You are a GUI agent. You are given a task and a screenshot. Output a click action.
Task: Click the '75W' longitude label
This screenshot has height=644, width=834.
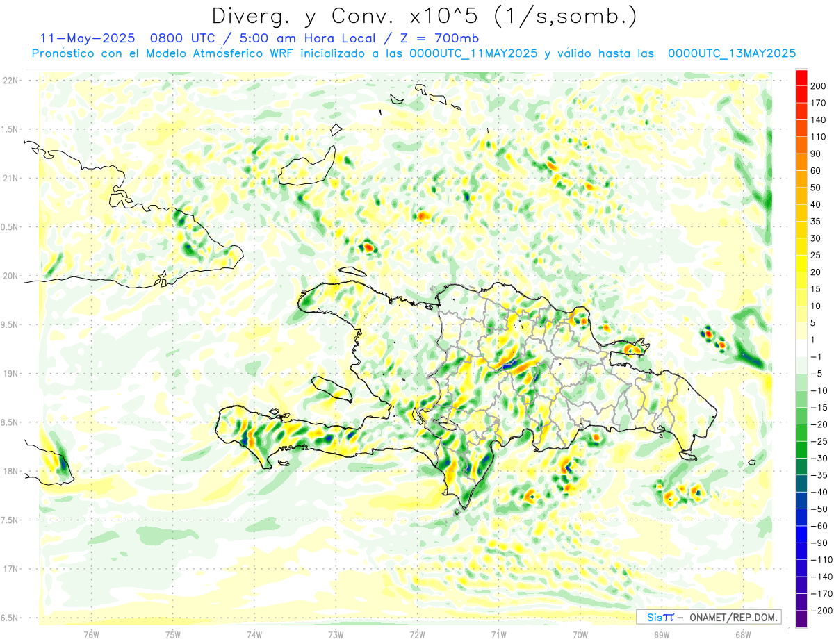[173, 634]
